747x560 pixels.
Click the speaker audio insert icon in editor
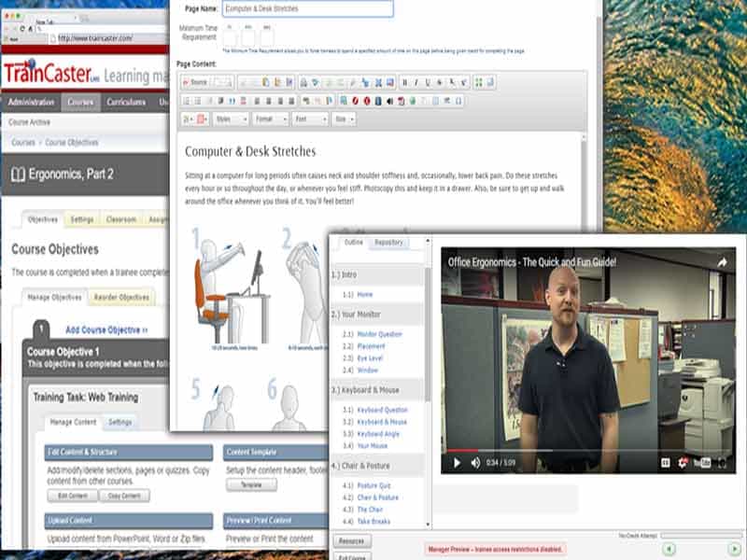[389, 101]
